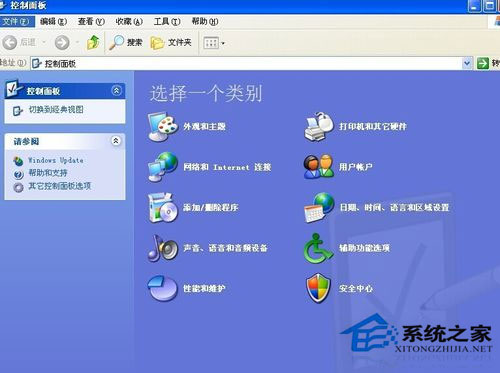Collapse the 请参阅 sidebar panel

point(116,141)
